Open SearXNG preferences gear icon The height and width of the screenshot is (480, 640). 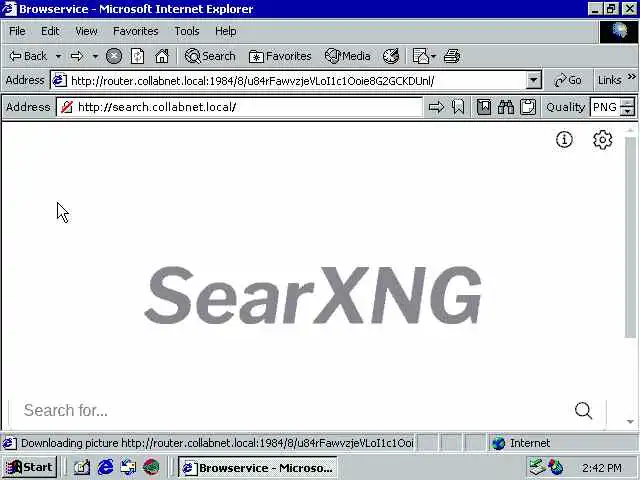pyautogui.click(x=602, y=140)
